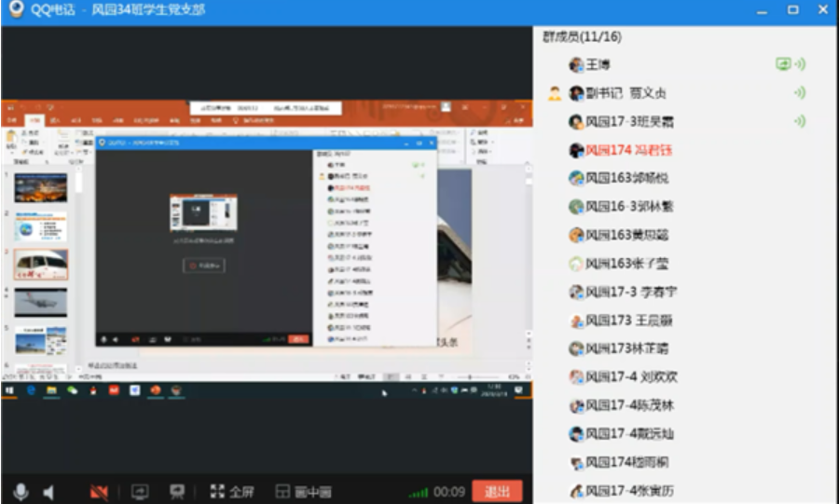Select the red-highlighted 风园174 冯君钰 member
This screenshot has width=839, height=504.
coord(628,150)
